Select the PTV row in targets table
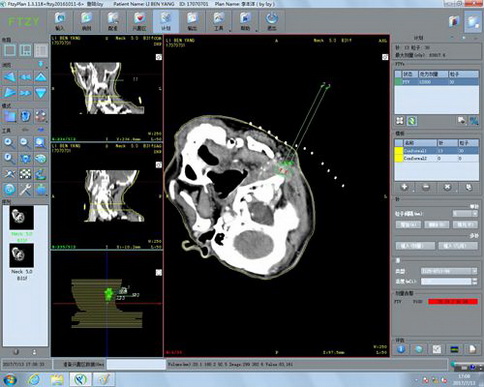 click(437, 82)
